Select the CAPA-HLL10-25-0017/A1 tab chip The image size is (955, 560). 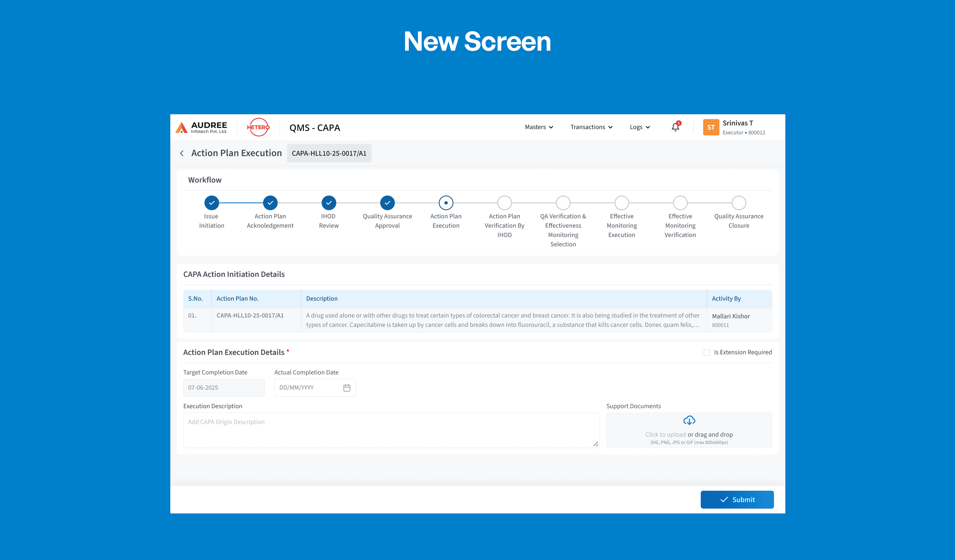[329, 153]
